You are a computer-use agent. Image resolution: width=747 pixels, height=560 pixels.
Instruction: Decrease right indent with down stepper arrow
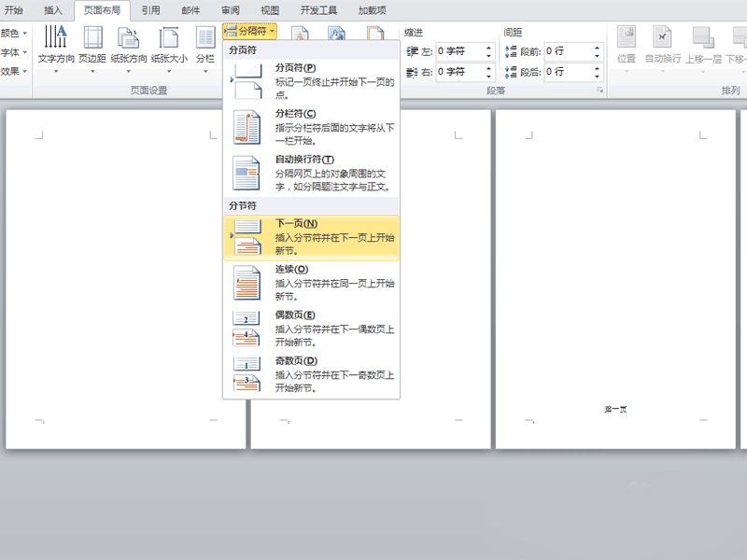[488, 77]
